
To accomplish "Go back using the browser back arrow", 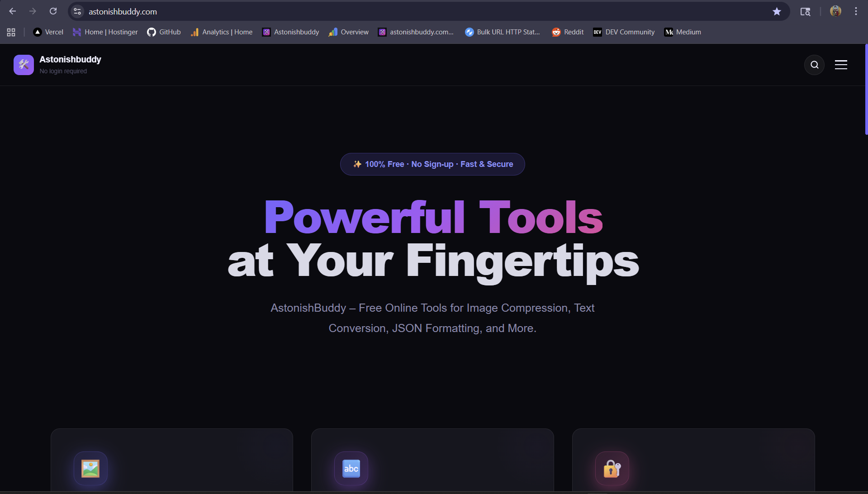I will pos(13,11).
